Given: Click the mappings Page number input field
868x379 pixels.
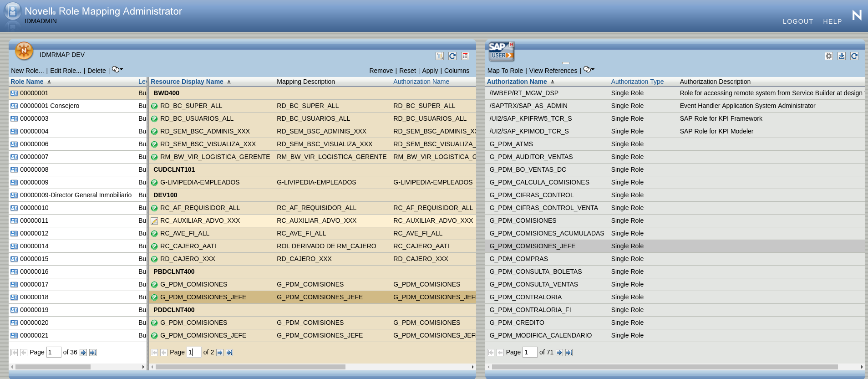Looking at the screenshot, I should tap(194, 352).
